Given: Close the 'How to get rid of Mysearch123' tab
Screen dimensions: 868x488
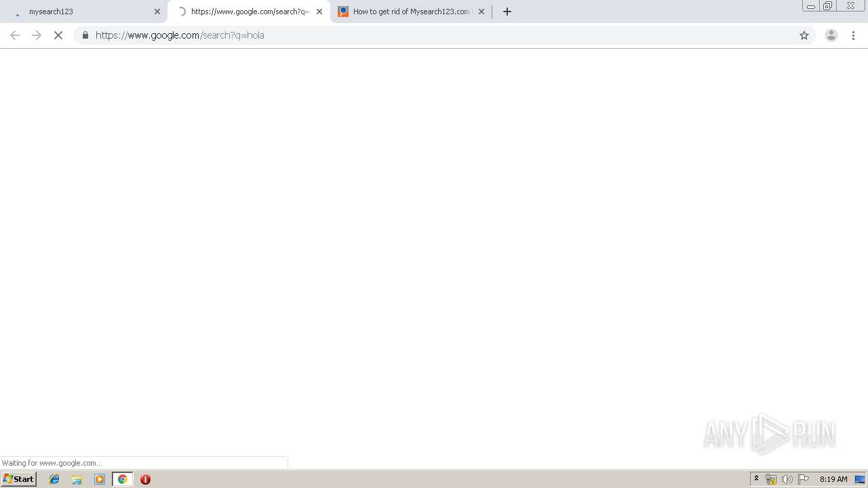Looking at the screenshot, I should coord(481,12).
